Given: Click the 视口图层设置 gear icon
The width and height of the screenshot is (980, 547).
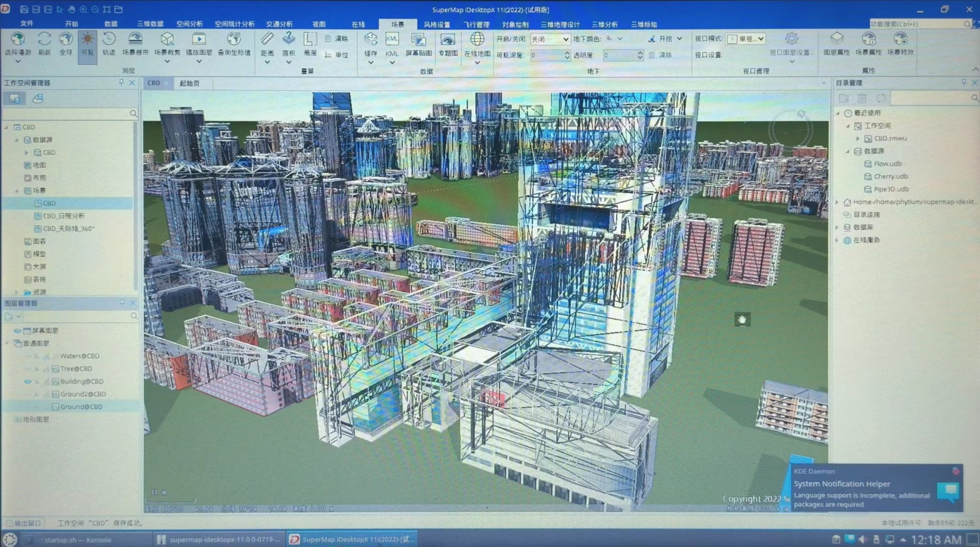Looking at the screenshot, I should click(792, 39).
